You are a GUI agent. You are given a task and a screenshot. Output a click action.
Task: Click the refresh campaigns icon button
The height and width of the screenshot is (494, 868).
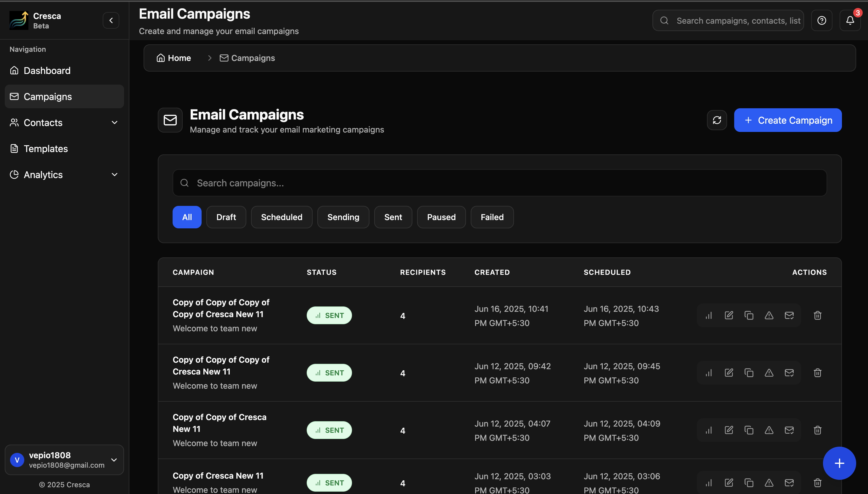717,120
